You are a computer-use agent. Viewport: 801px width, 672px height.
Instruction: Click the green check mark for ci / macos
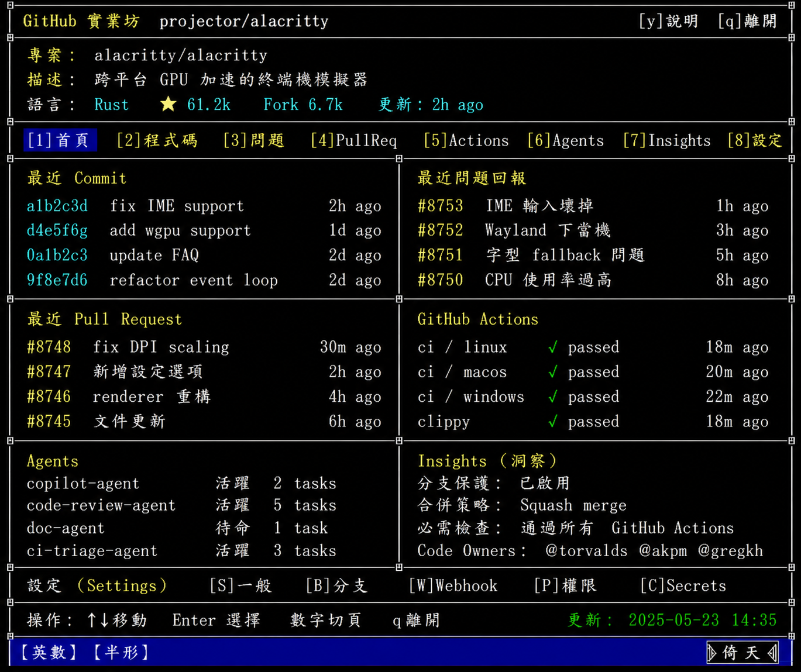tap(552, 372)
